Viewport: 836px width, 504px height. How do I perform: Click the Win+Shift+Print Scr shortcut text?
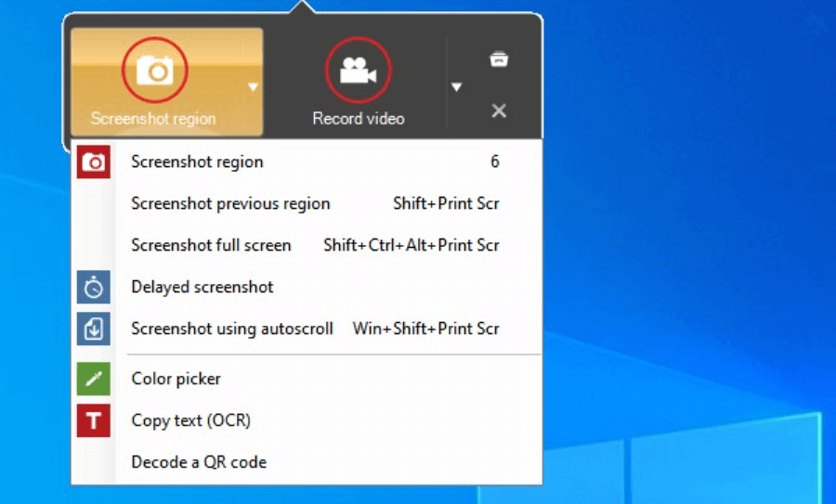coord(426,329)
